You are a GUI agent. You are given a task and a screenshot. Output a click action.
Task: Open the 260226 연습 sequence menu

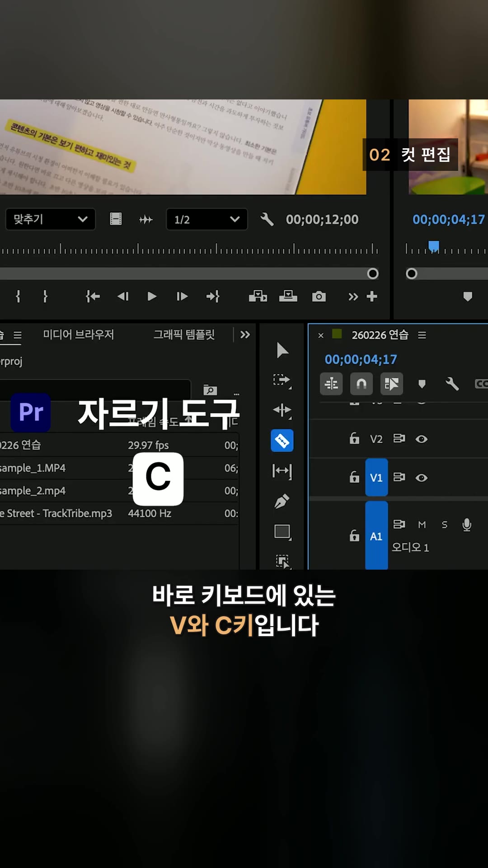pyautogui.click(x=422, y=335)
